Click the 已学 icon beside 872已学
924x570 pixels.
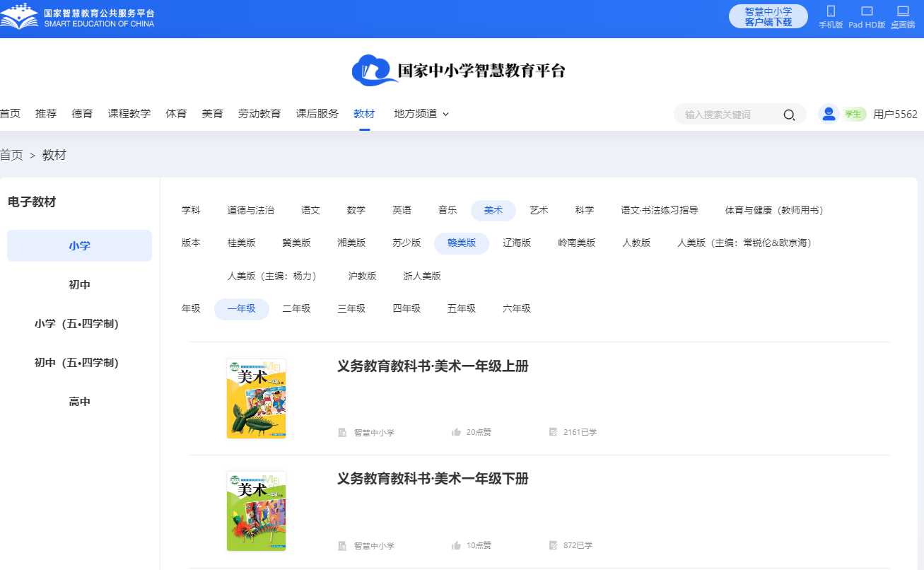[554, 545]
